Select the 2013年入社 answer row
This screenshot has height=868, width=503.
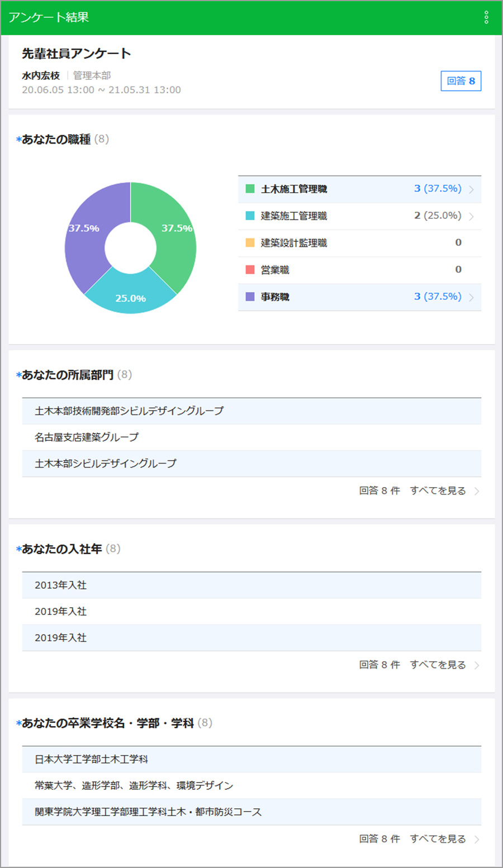[251, 585]
